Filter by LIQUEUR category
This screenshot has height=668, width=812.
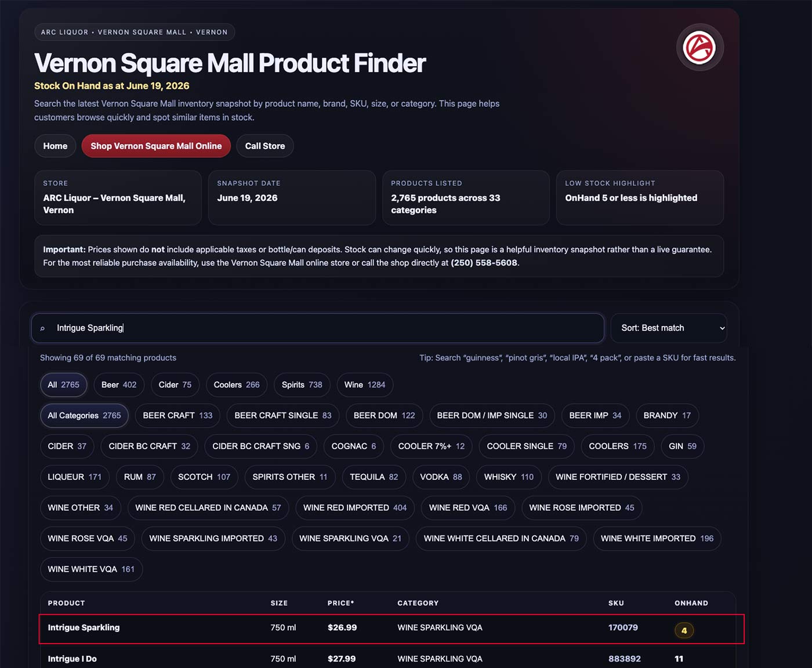point(75,477)
